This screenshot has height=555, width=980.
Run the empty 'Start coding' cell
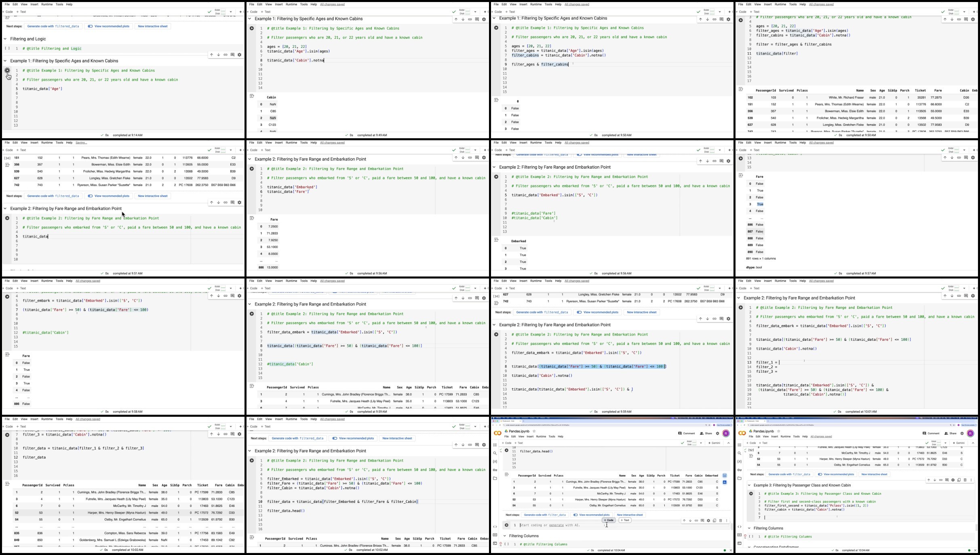tap(506, 525)
